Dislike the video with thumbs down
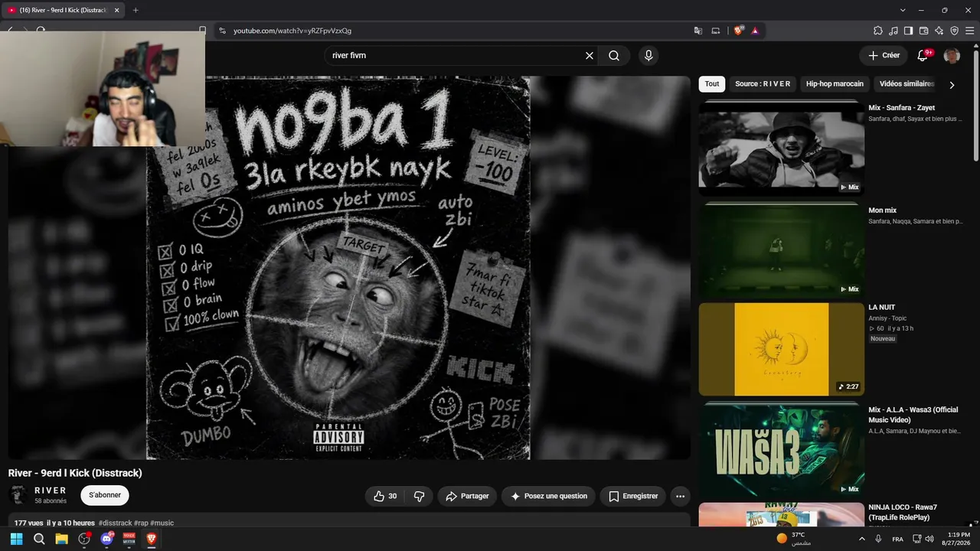 click(419, 496)
